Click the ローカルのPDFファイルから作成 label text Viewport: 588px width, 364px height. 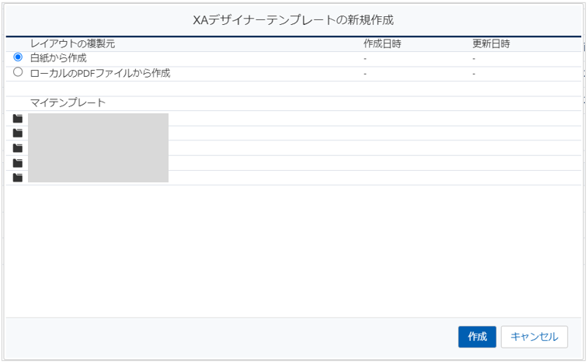coord(99,74)
